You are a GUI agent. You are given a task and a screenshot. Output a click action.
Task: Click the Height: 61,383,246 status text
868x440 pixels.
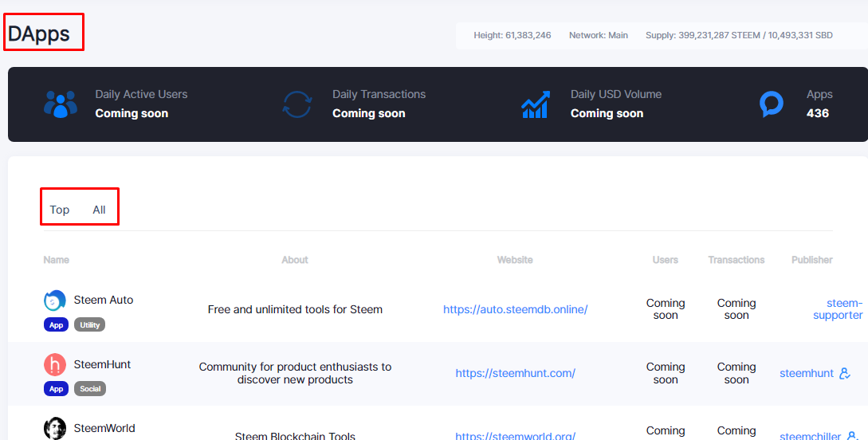click(512, 35)
